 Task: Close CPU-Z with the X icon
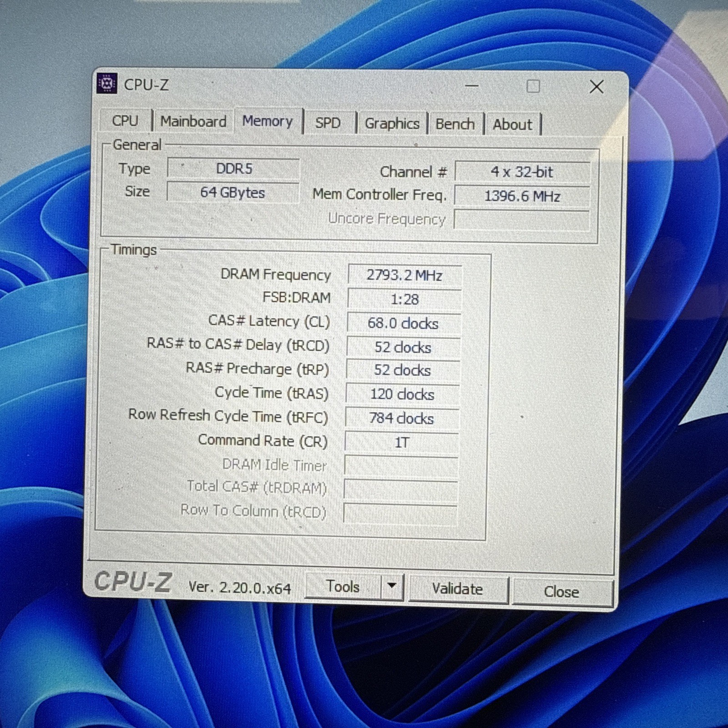click(x=597, y=86)
